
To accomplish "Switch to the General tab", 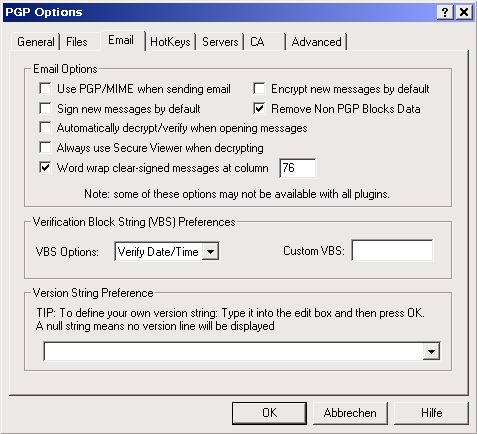I will tap(36, 42).
